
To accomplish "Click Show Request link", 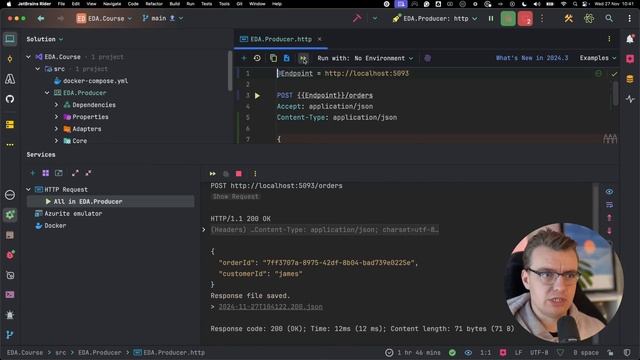I will [x=236, y=197].
